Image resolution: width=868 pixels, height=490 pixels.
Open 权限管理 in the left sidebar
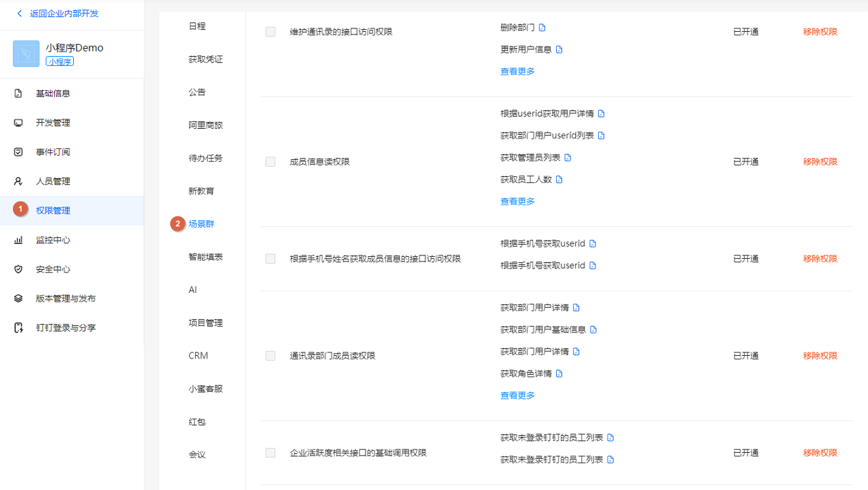(53, 211)
